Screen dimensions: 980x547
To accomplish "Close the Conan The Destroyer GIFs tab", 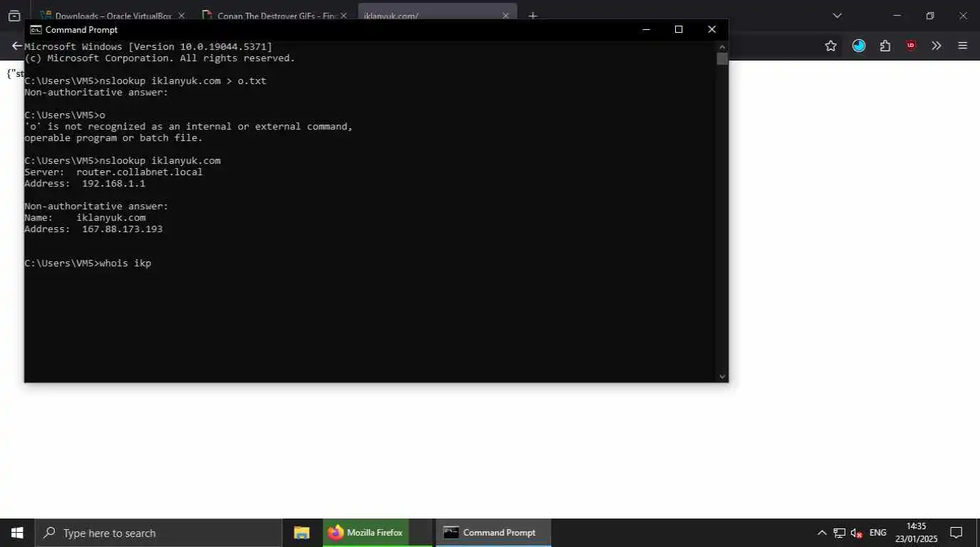I will (x=343, y=16).
